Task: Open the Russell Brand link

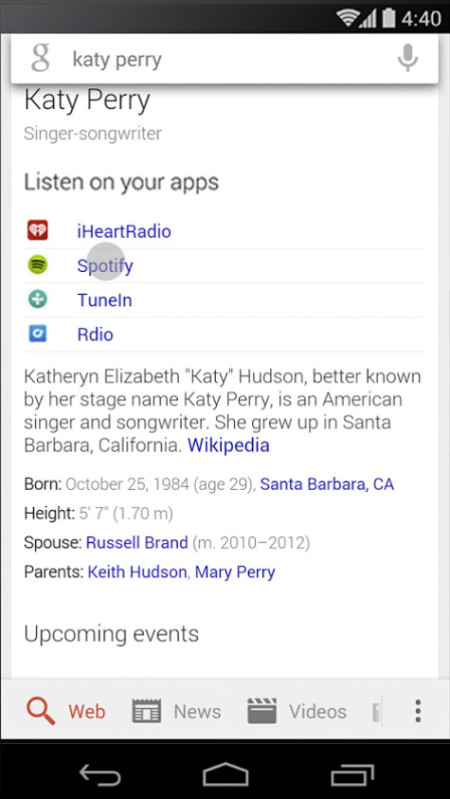Action: pyautogui.click(x=137, y=543)
